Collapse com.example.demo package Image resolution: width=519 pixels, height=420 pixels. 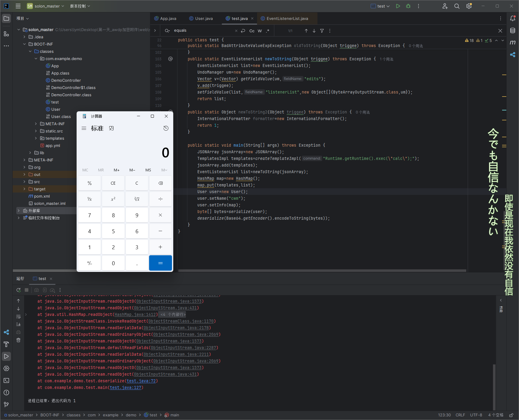point(36,59)
